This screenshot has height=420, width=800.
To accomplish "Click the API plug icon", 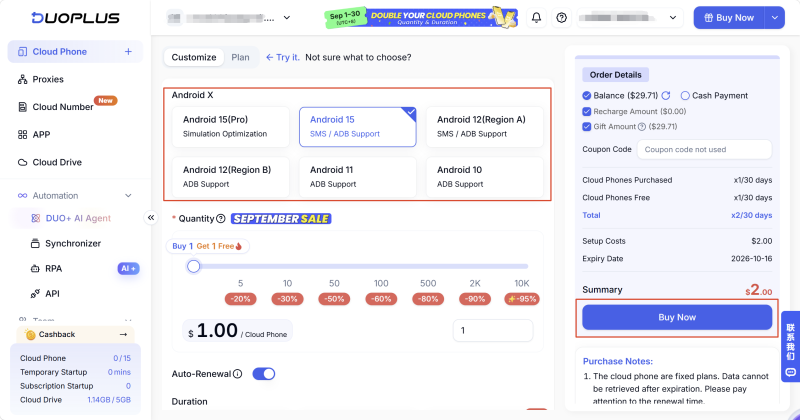I will click(35, 293).
